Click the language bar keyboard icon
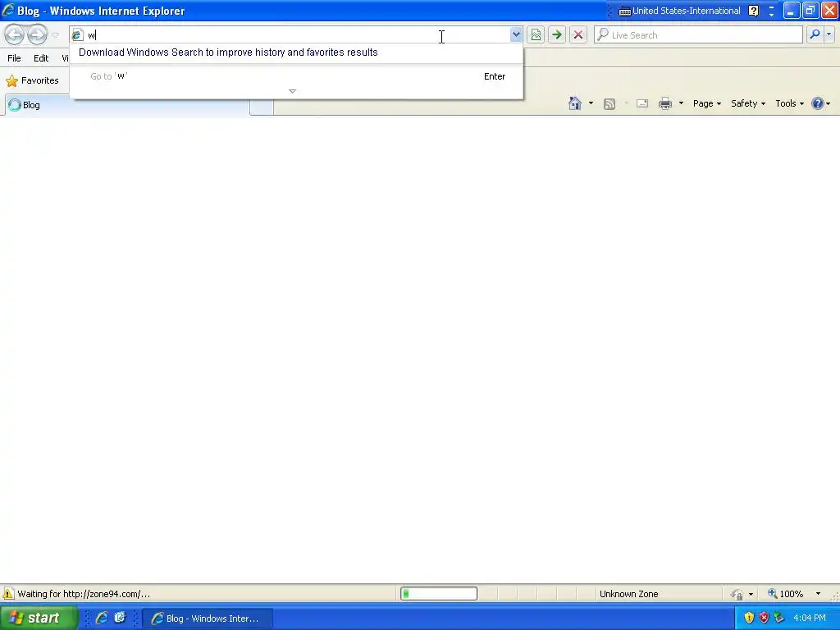840x630 pixels. [624, 11]
